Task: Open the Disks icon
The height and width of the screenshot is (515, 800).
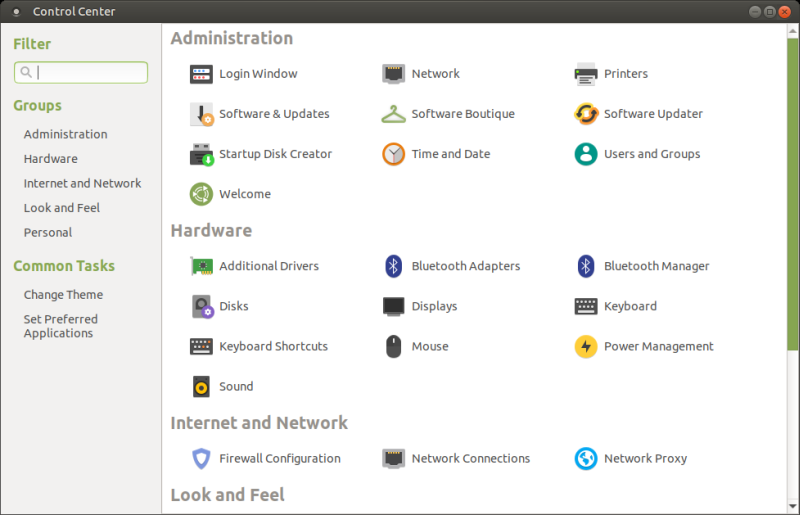Action: (x=202, y=306)
